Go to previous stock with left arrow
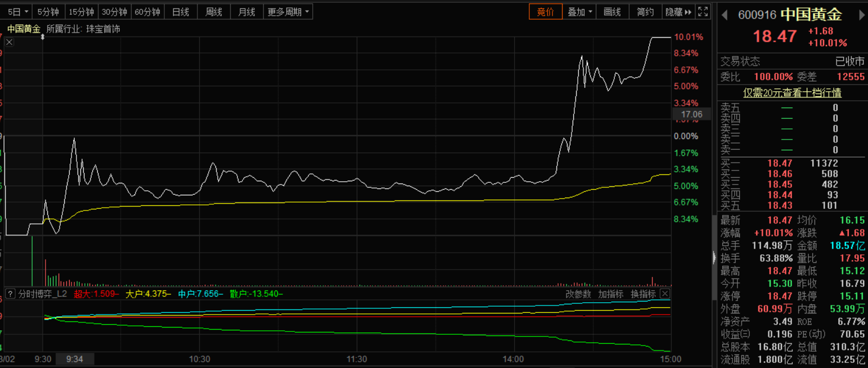Image resolution: width=868 pixels, height=368 pixels. coord(725,15)
